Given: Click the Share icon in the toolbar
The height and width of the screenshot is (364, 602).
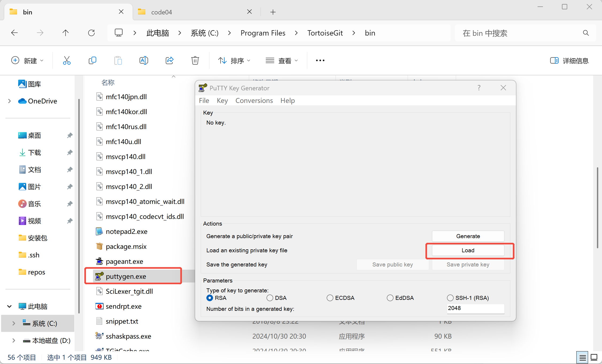Looking at the screenshot, I should click(169, 61).
